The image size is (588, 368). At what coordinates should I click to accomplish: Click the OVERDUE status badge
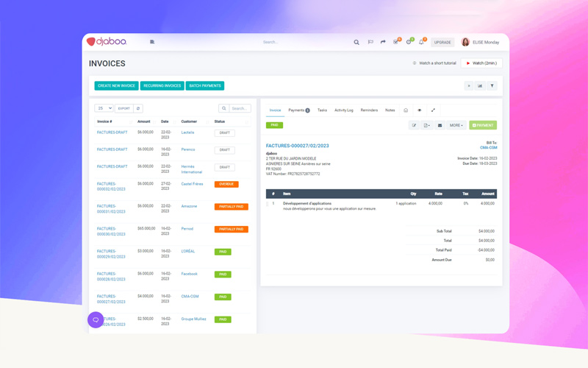[226, 185]
